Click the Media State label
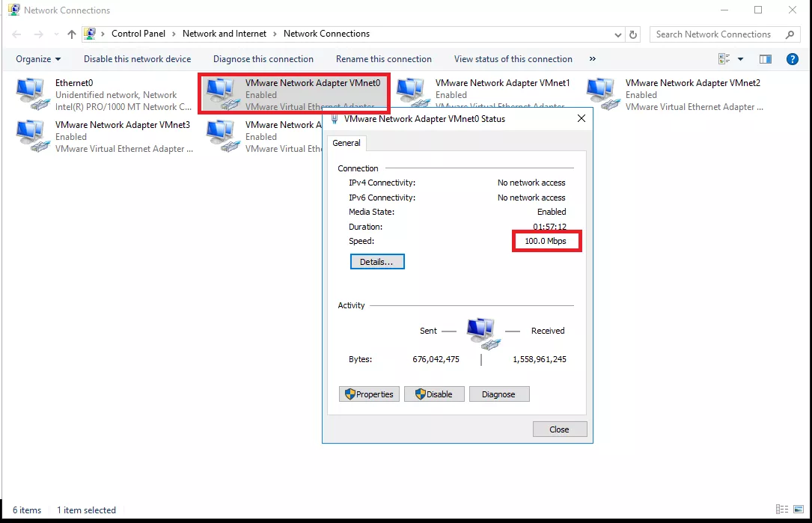 [x=371, y=212]
